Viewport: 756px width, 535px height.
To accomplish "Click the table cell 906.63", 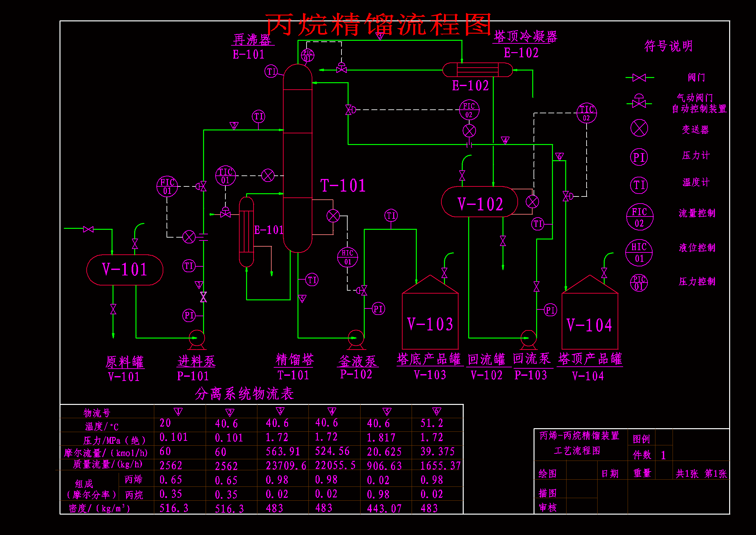I will [384, 466].
